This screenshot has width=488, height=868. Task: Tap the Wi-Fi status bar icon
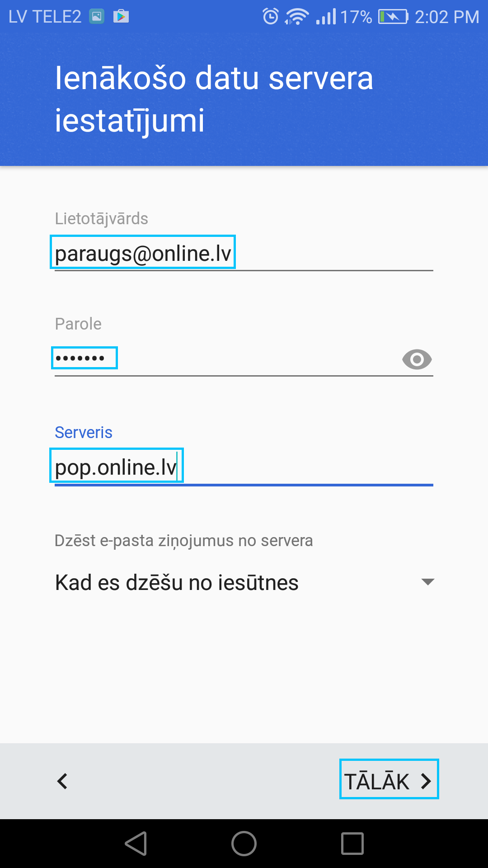click(x=297, y=17)
